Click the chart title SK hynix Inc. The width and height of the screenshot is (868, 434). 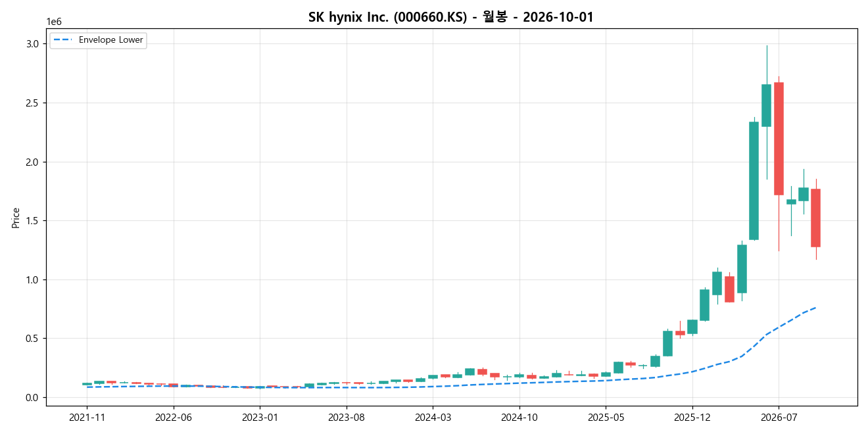pos(451,17)
